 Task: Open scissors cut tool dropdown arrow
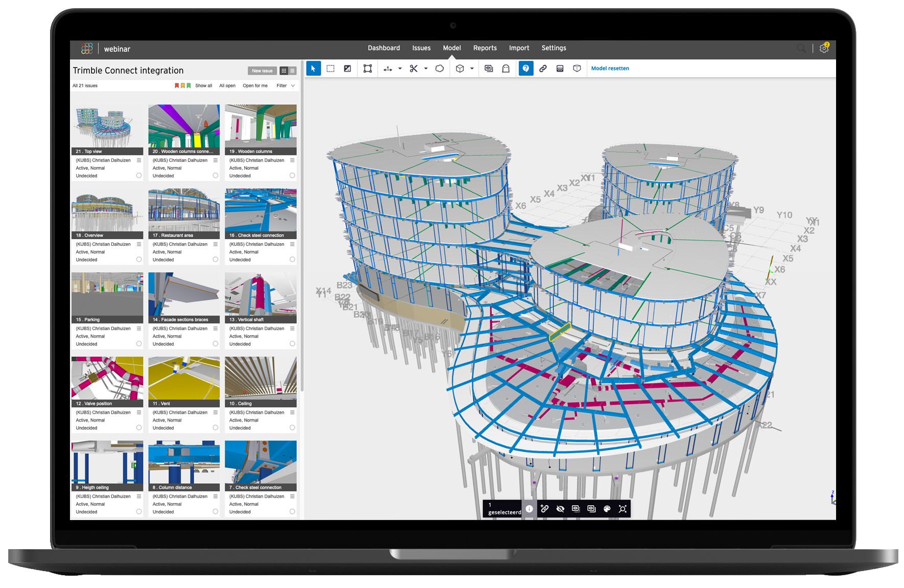(425, 68)
